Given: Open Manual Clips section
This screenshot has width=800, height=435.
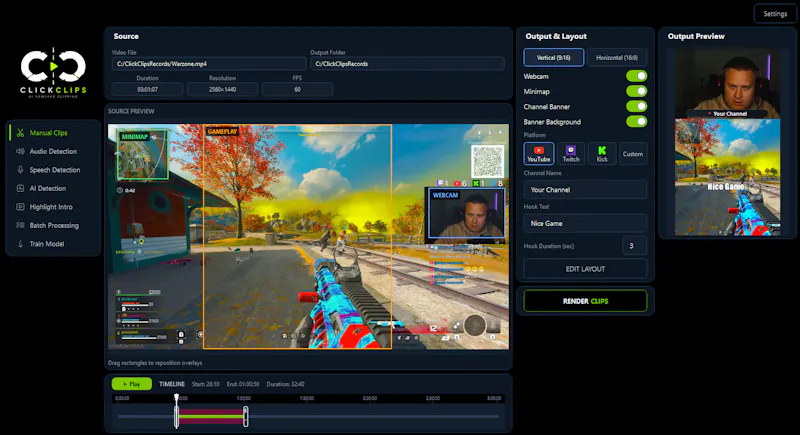Looking at the screenshot, I should tap(54, 133).
